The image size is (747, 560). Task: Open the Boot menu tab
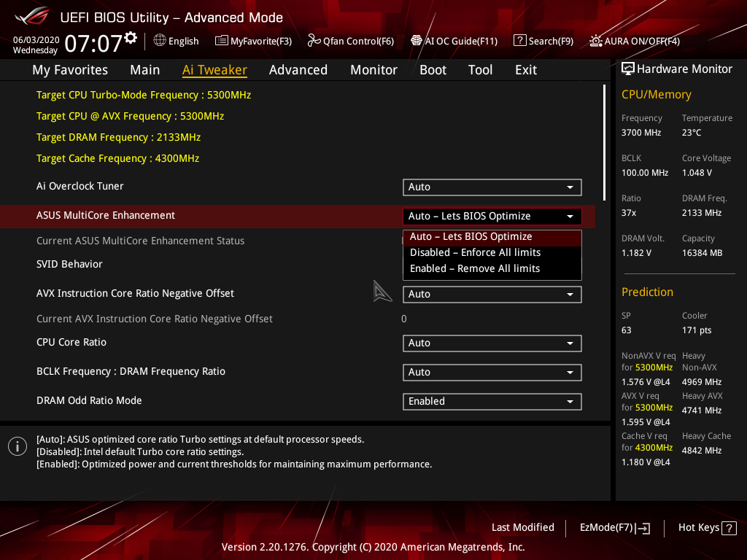[x=433, y=69]
